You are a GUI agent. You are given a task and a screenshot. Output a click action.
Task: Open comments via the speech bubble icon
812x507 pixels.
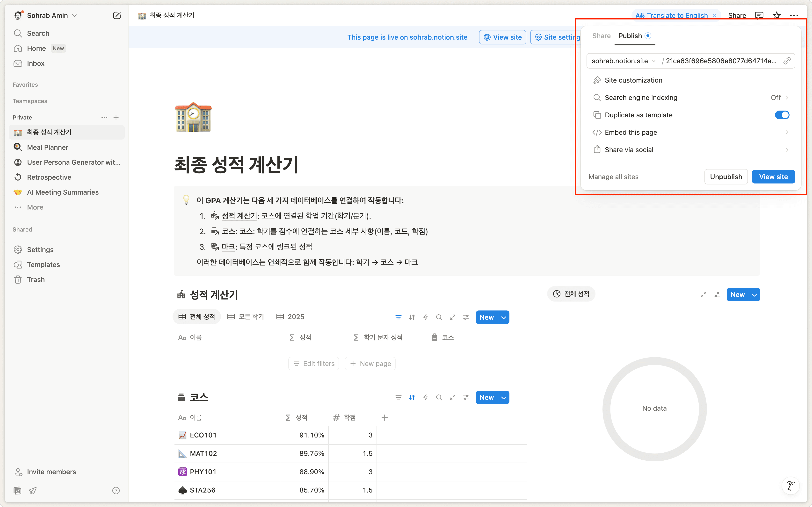pyautogui.click(x=759, y=15)
